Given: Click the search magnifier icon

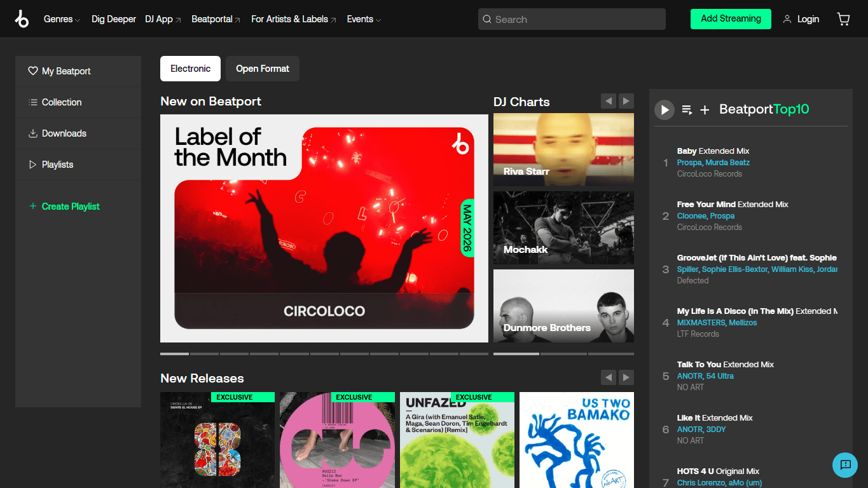Looking at the screenshot, I should (487, 19).
